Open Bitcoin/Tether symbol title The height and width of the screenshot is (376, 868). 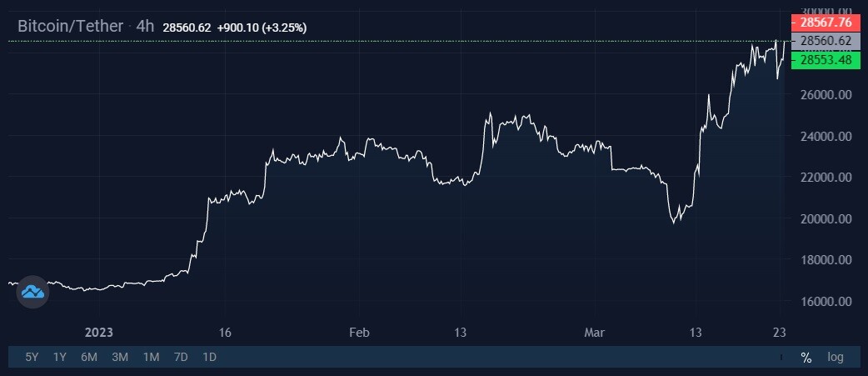point(70,26)
